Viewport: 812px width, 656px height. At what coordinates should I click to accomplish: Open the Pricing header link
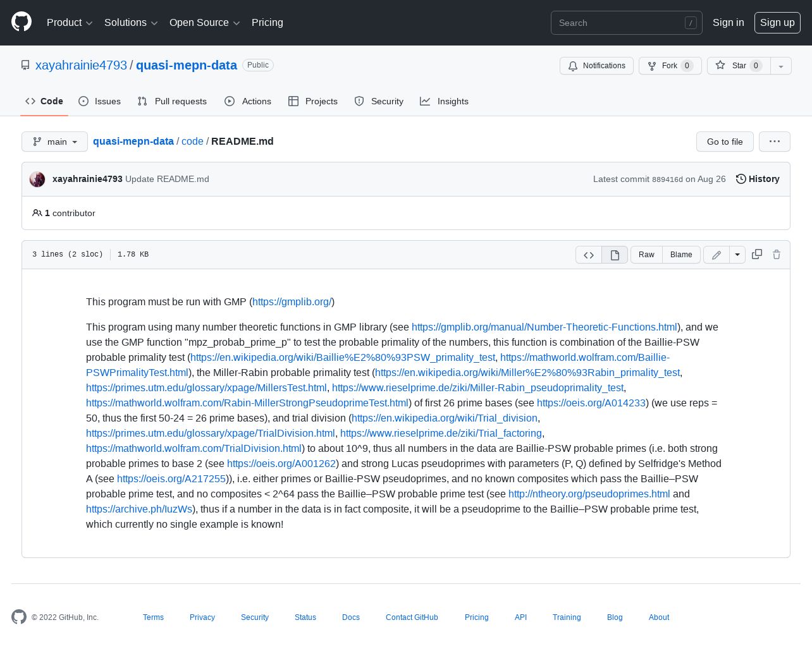tap(268, 23)
